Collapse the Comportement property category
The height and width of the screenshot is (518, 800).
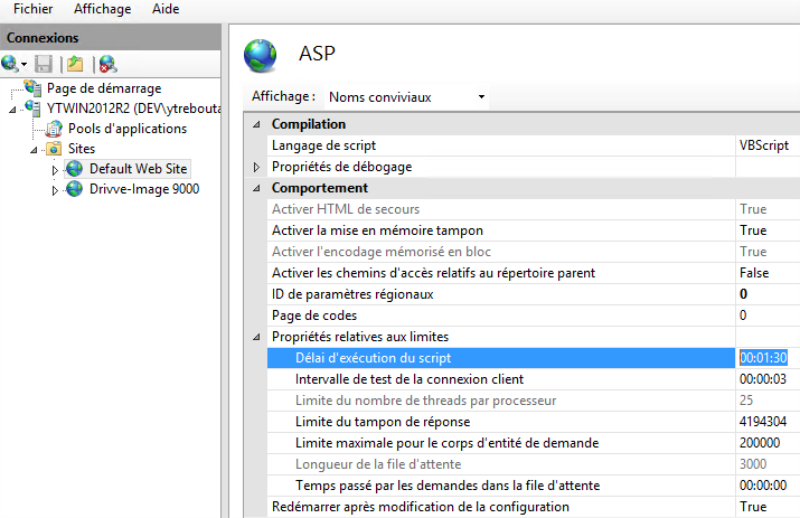[x=256, y=188]
